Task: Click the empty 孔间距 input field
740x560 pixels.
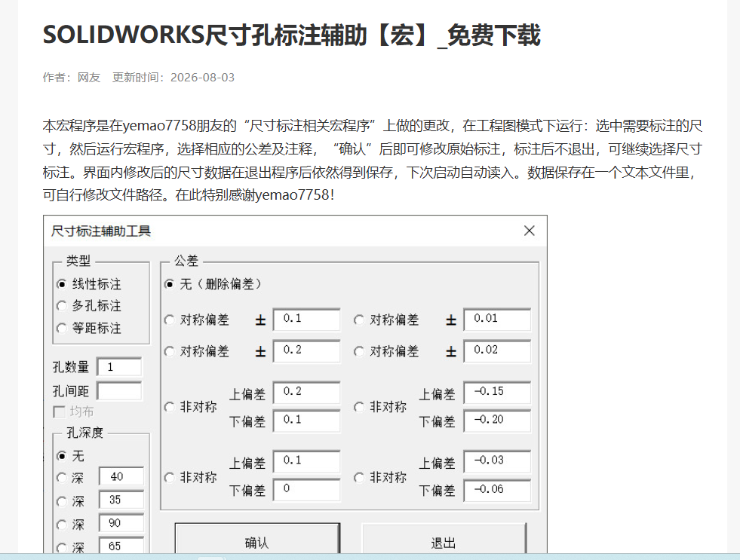Action: [x=119, y=391]
